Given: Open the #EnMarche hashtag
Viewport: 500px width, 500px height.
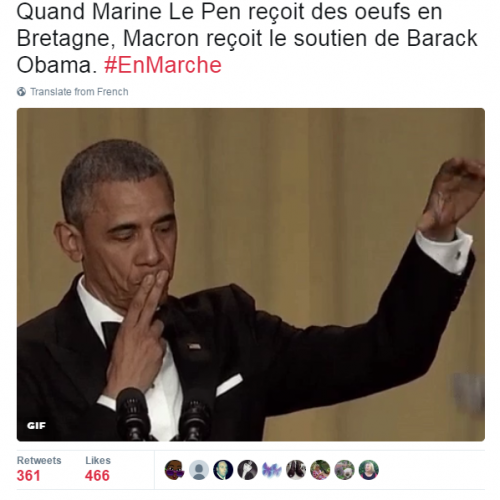Looking at the screenshot, I should click(x=163, y=65).
